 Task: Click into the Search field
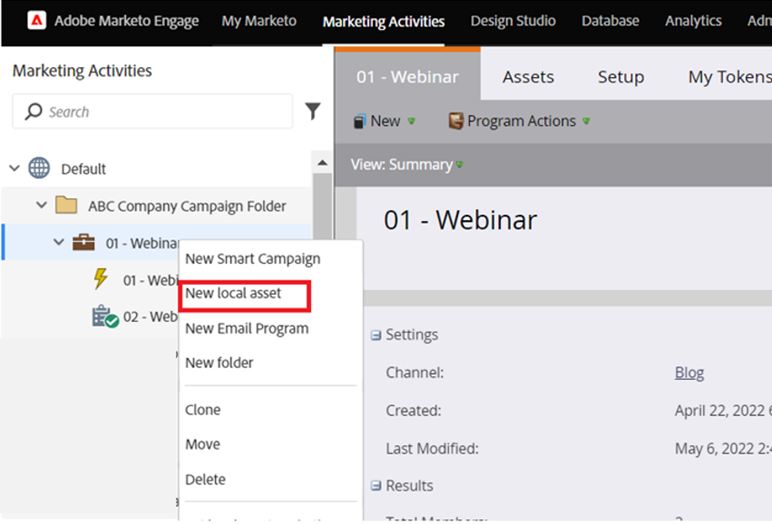[153, 112]
